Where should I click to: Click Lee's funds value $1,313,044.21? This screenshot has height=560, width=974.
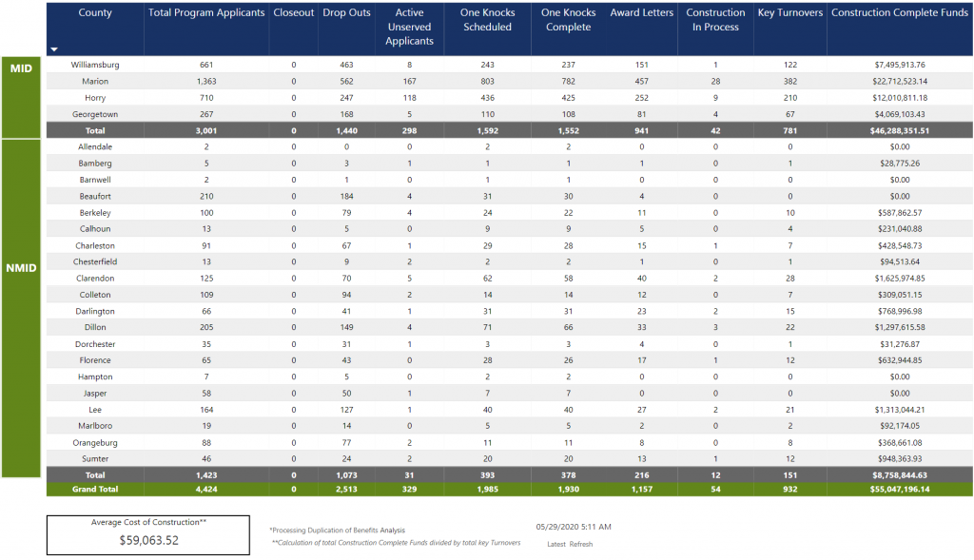pyautogui.click(x=900, y=410)
